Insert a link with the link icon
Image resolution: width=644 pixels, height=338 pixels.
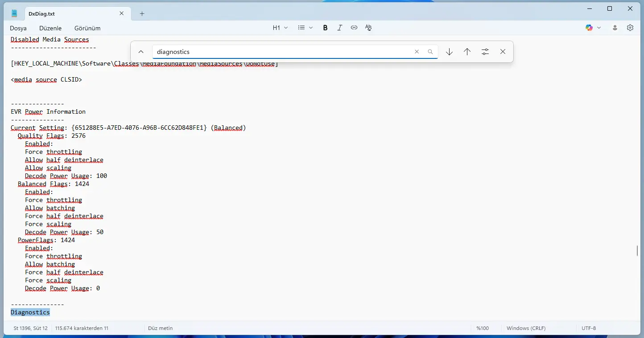354,28
